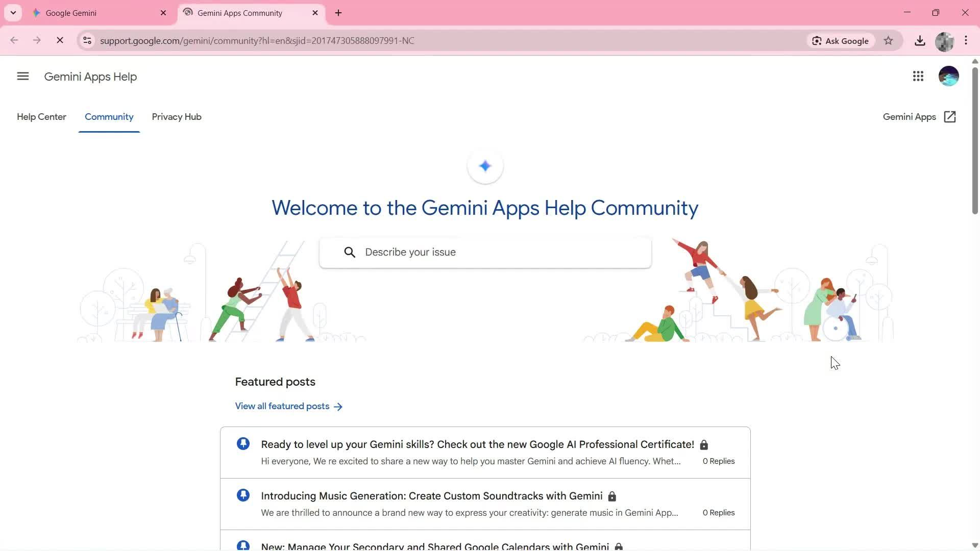
Task: Stop the page from loading
Action: (x=60, y=40)
